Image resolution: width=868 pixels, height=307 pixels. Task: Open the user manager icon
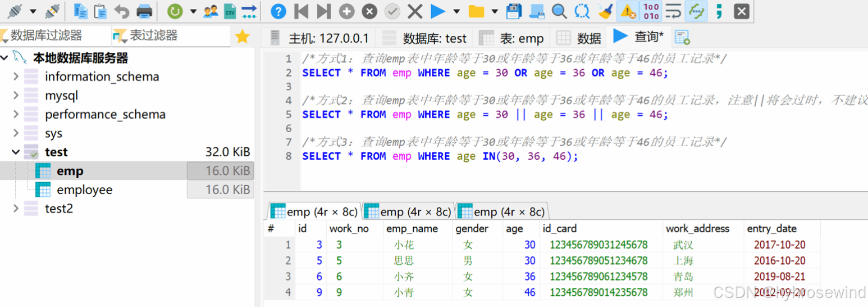coord(211,11)
